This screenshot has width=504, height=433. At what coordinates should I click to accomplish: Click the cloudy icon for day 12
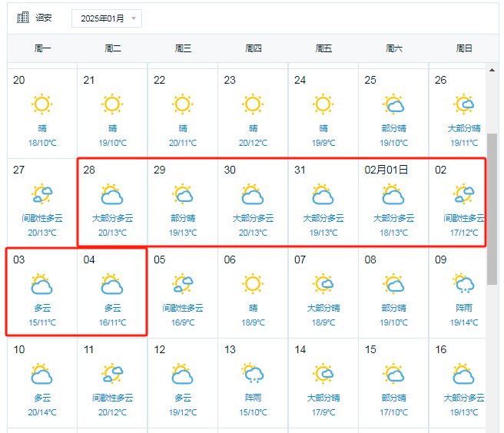(183, 374)
